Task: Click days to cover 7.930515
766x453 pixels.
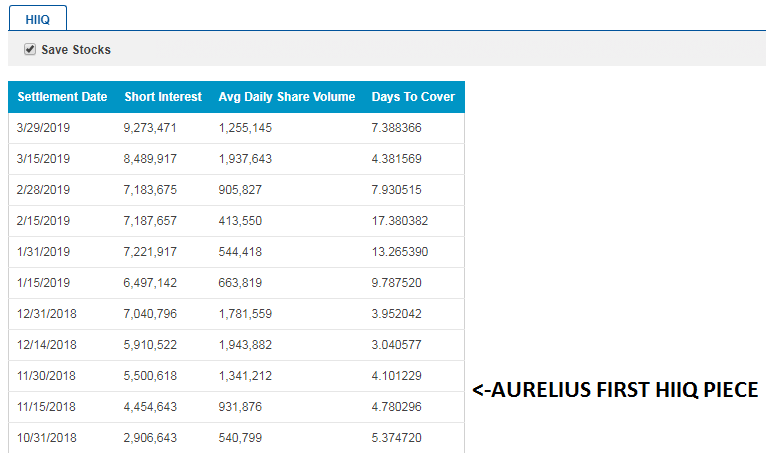Action: click(396, 190)
